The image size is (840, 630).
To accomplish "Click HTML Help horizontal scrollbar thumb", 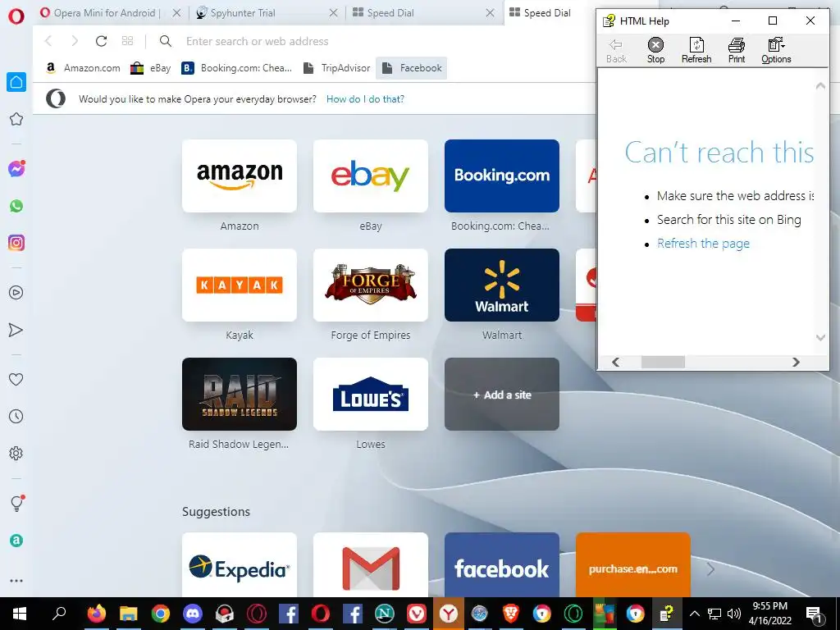I will tap(663, 362).
